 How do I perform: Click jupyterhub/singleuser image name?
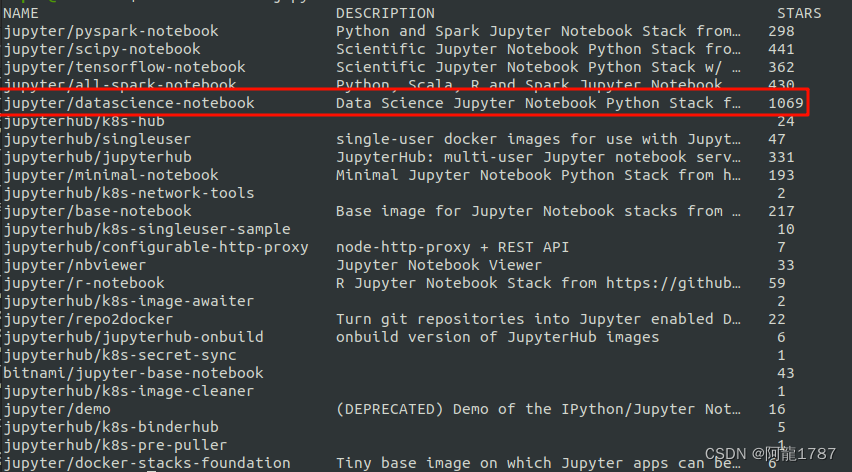[97, 139]
